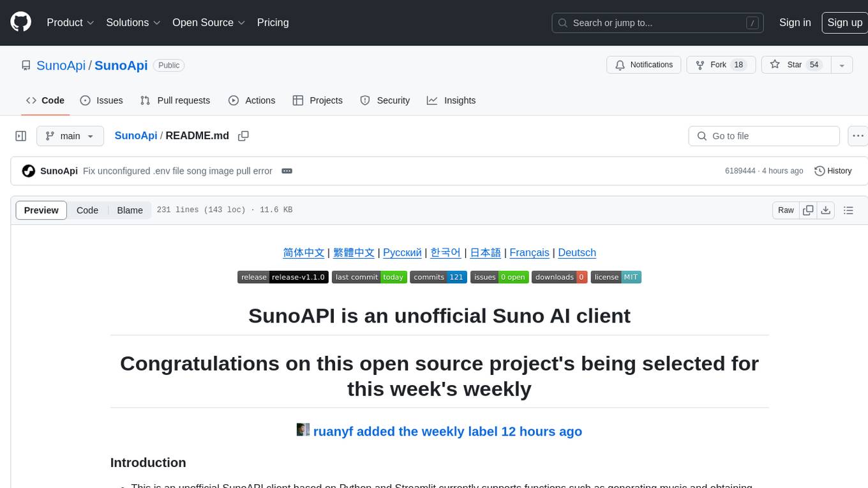Expand the Product menu
This screenshot has height=488, width=868.
pyautogui.click(x=70, y=22)
